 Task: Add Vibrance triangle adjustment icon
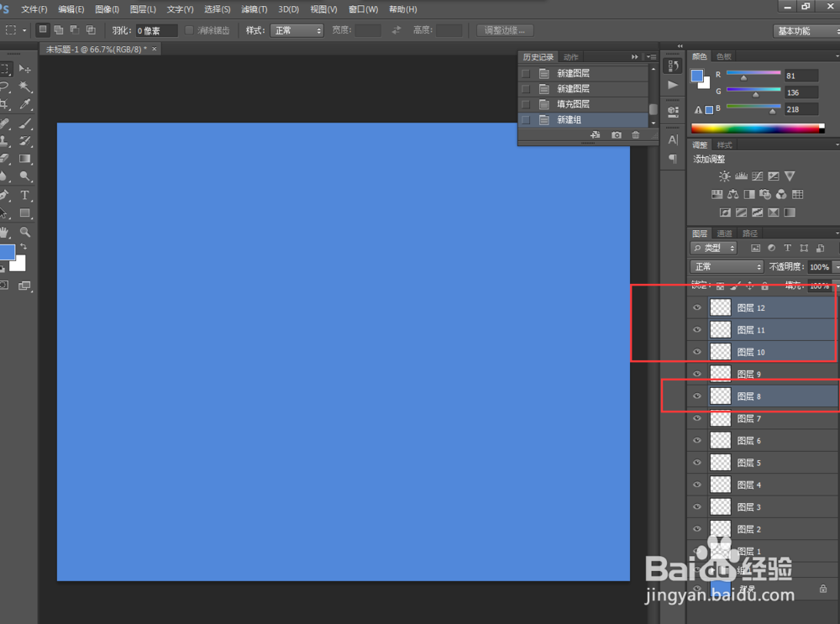point(790,176)
